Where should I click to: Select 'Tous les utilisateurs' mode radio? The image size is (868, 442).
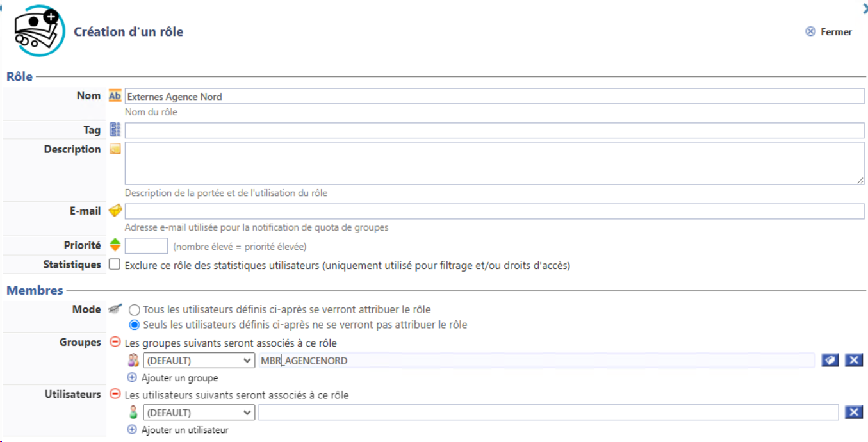pyautogui.click(x=135, y=310)
